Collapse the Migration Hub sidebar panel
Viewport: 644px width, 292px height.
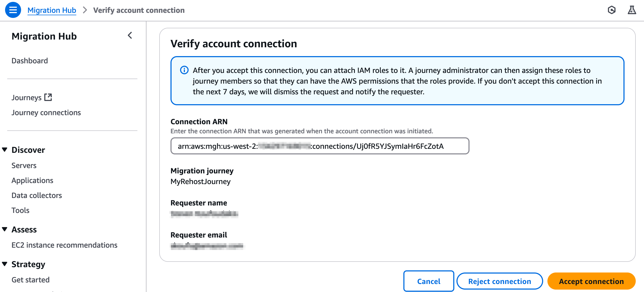tap(130, 35)
